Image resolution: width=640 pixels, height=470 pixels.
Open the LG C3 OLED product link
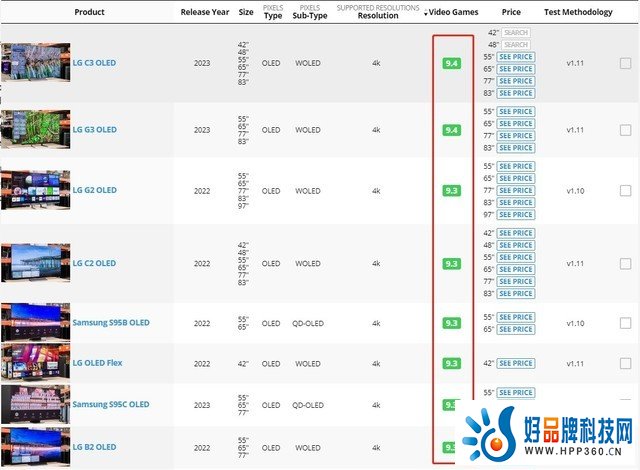94,63
